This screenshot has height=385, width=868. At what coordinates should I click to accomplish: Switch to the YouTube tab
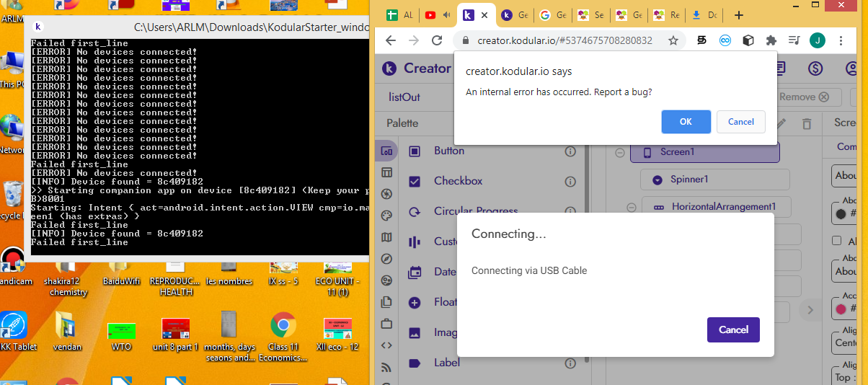(x=437, y=14)
